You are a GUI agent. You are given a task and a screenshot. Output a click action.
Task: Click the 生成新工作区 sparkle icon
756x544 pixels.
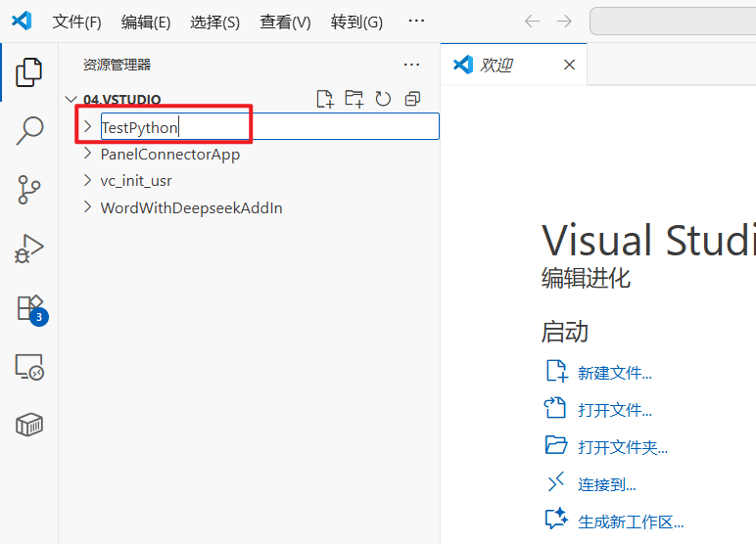pyautogui.click(x=556, y=519)
